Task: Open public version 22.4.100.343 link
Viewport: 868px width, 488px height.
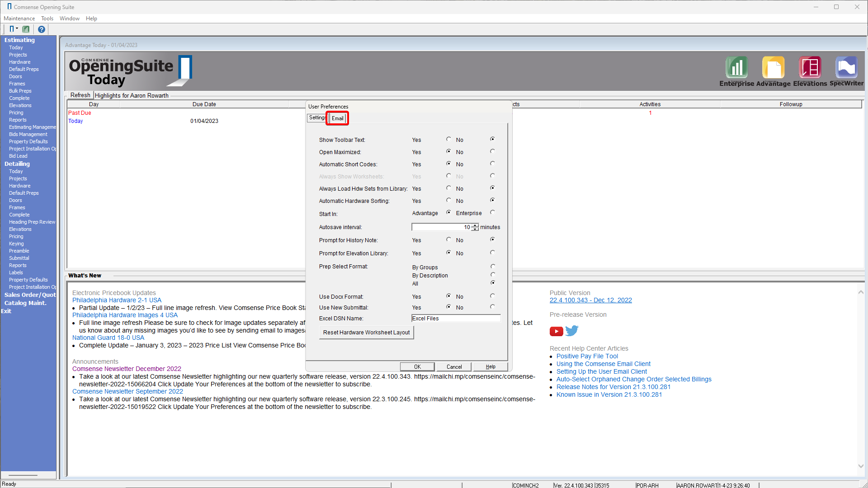Action: 590,300
